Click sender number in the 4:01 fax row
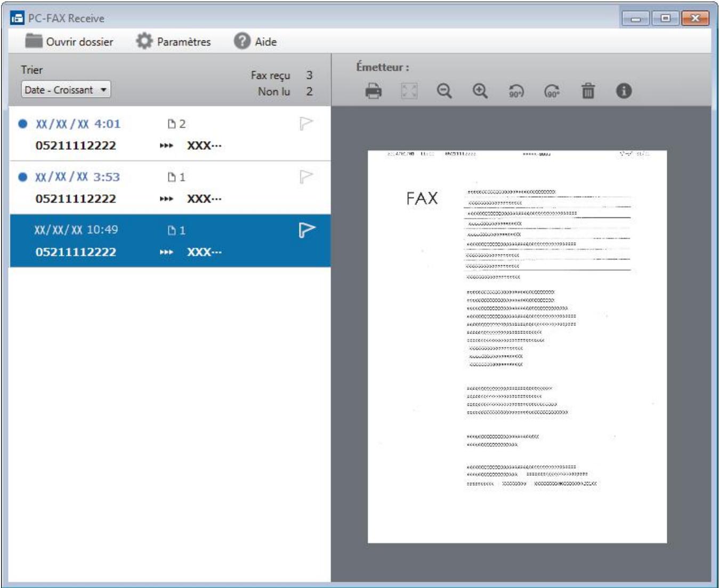719x588 pixels. [x=76, y=145]
